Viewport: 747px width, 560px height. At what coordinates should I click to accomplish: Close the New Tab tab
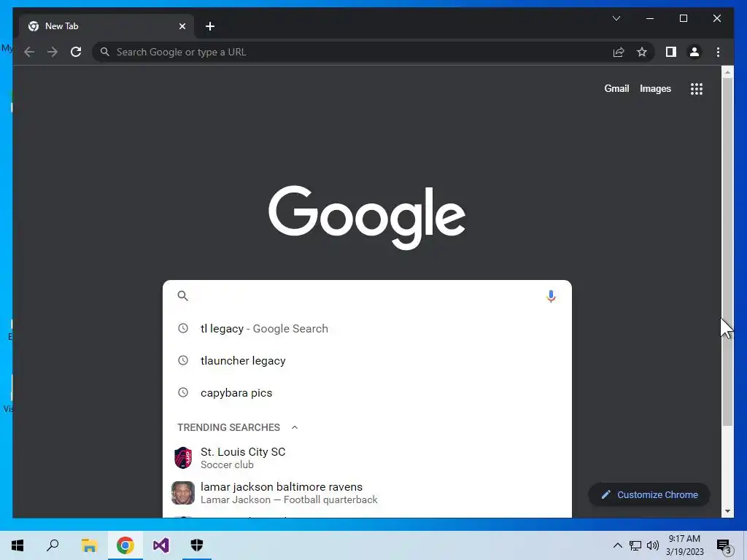(182, 26)
